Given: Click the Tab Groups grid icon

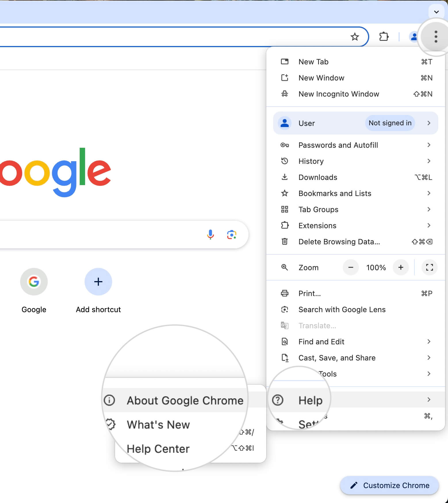Looking at the screenshot, I should tap(284, 209).
